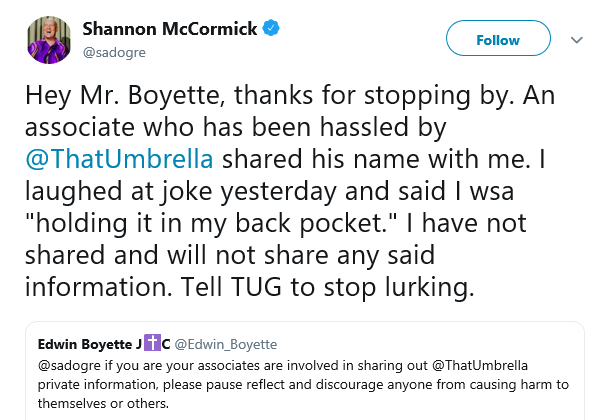Follow Shannon McCormick
The image size is (601, 420).
pos(498,38)
